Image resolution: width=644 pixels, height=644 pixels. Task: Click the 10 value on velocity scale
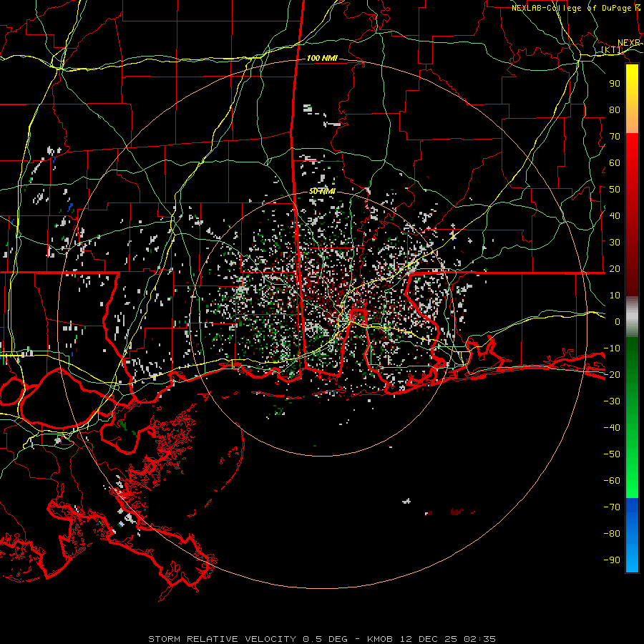615,296
